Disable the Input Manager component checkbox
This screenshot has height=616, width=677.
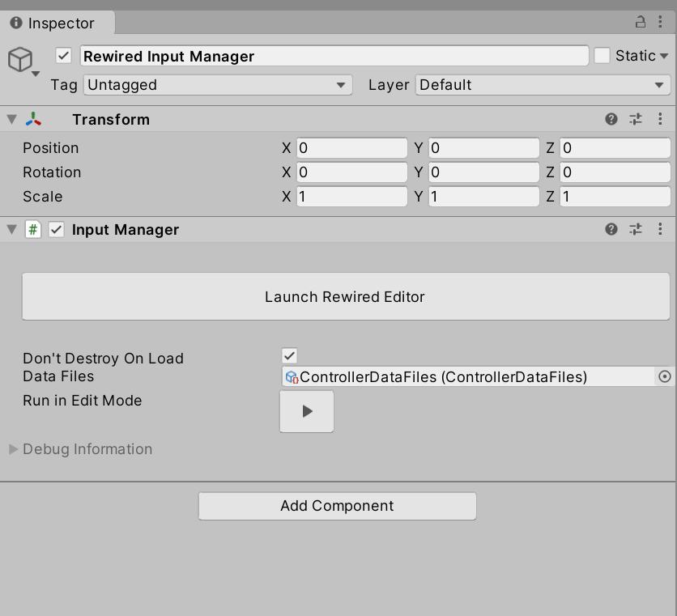point(56,230)
